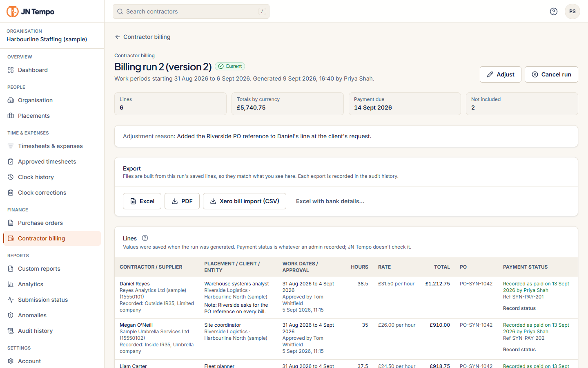Go to Placements page
This screenshot has width=588, height=368.
pyautogui.click(x=52, y=116)
